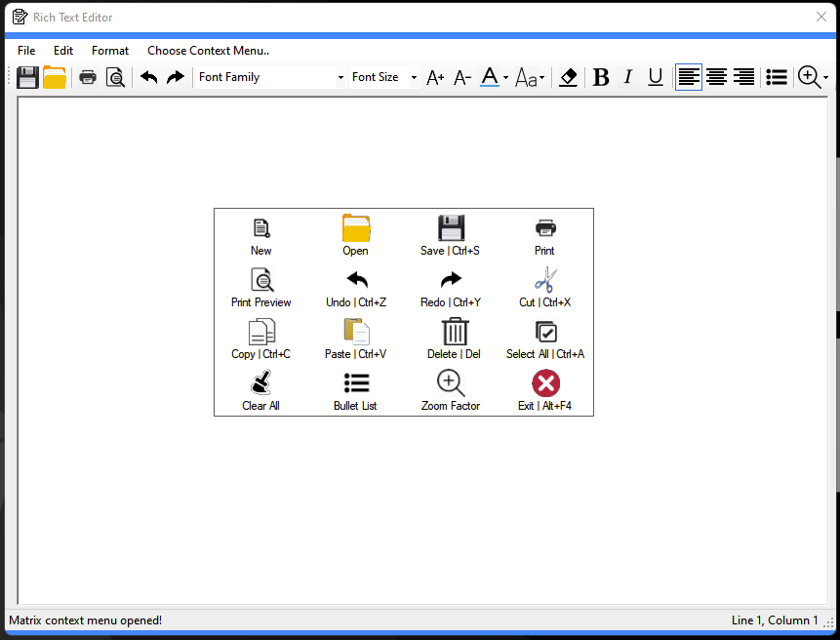Select align left option
Image resolution: width=840 pixels, height=640 pixels.
[689, 78]
